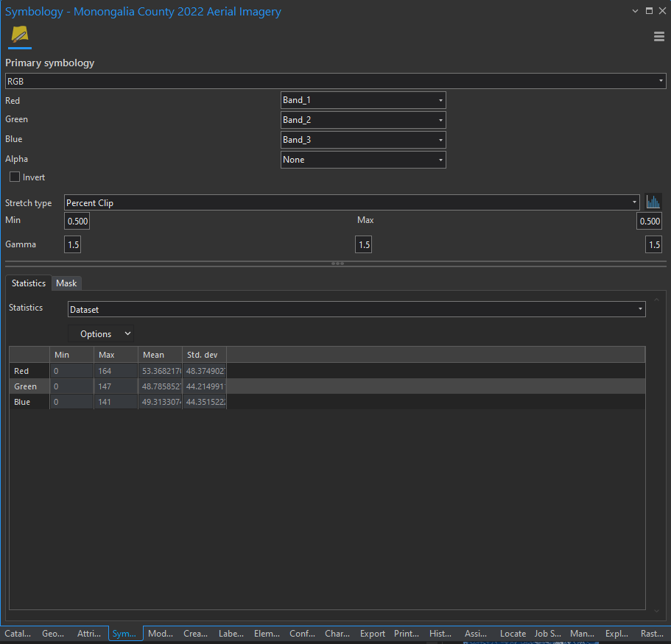Expand the Alpha band None dropdown
Viewport: 671px width, 644px height.
(363, 160)
